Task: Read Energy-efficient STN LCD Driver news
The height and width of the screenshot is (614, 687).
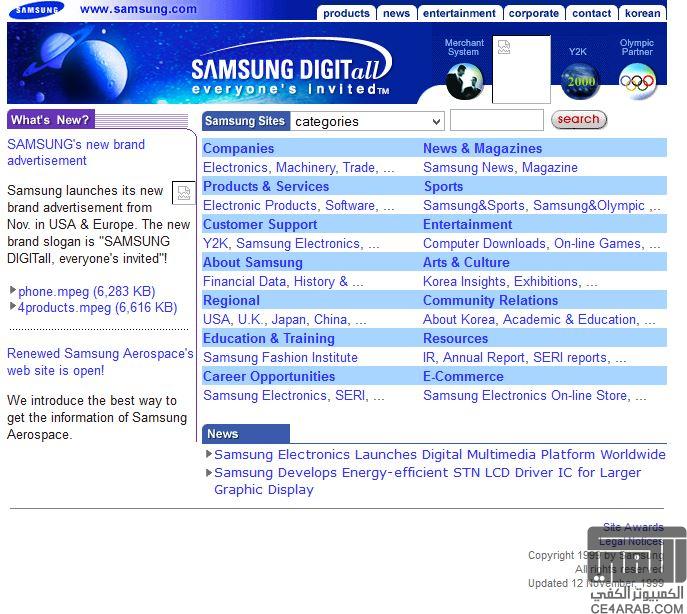Action: click(x=428, y=481)
